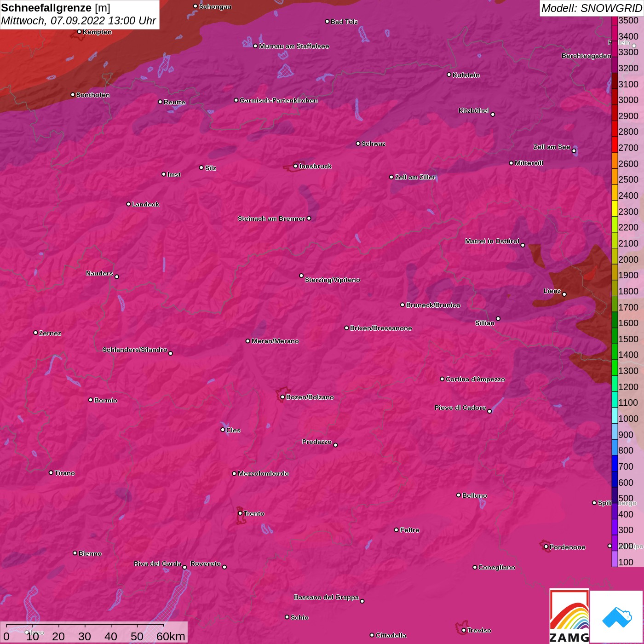Select the yellow 2300 legend swatch

pyautogui.click(x=615, y=212)
